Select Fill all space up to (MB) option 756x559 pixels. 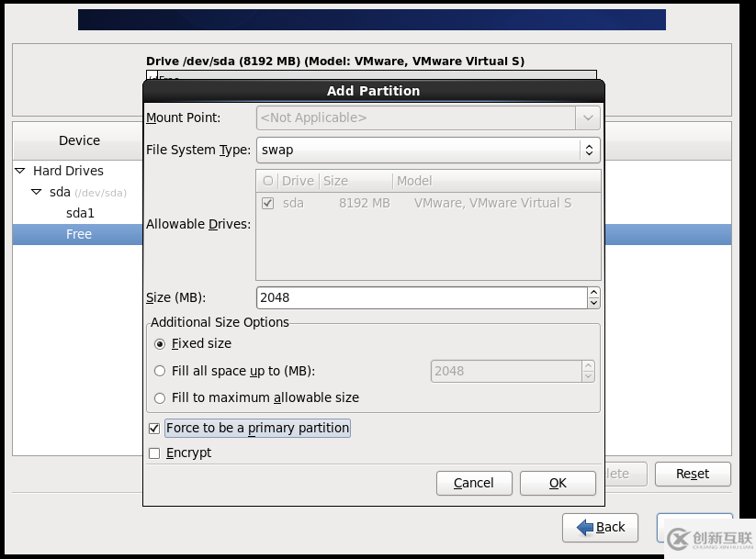[160, 371]
